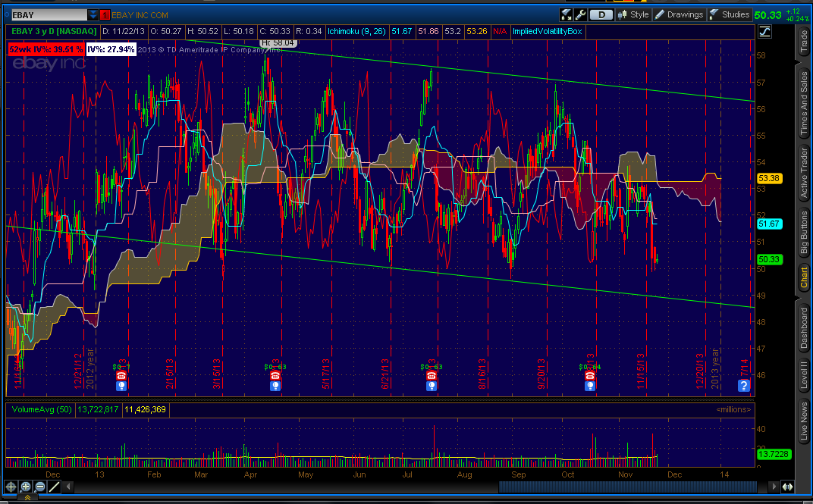813x504 pixels.
Task: Click the yellow 53.38 price bubble
Action: tap(769, 178)
